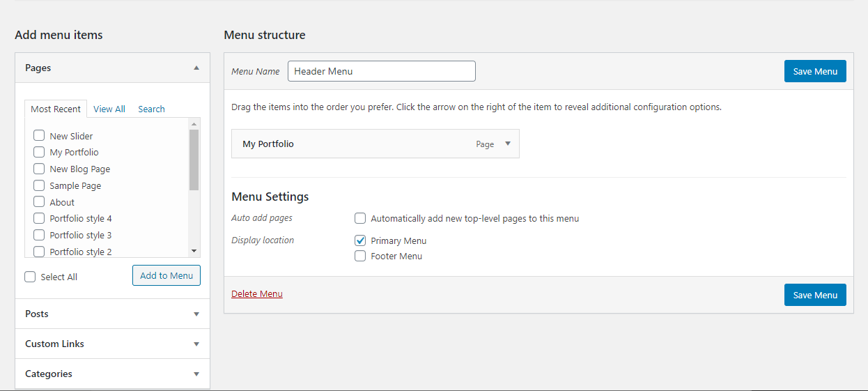Open My Portfolio menu item options arrow
The image size is (868, 391).
coord(508,144)
